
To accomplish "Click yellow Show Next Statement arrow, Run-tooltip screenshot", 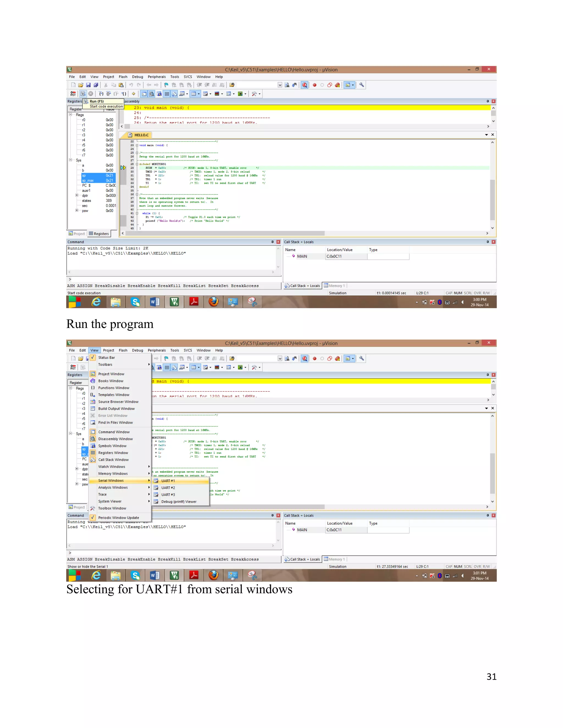I will (134, 94).
